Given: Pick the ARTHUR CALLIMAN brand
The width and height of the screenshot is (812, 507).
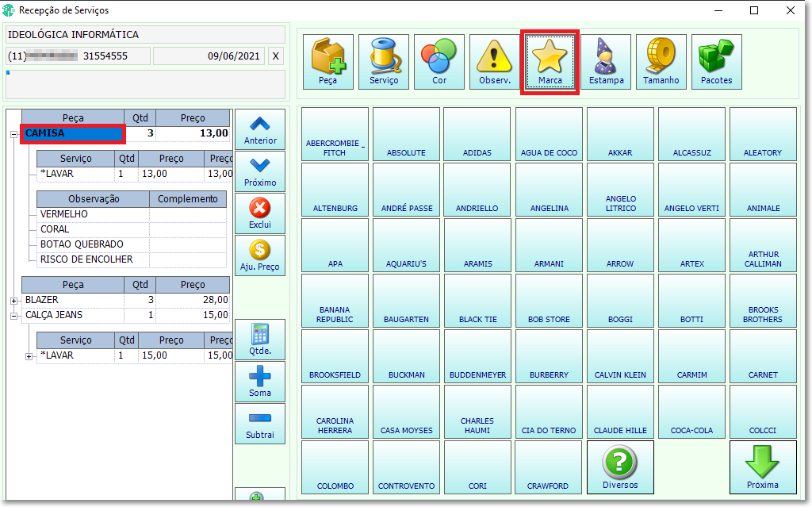Looking at the screenshot, I should coord(763,245).
